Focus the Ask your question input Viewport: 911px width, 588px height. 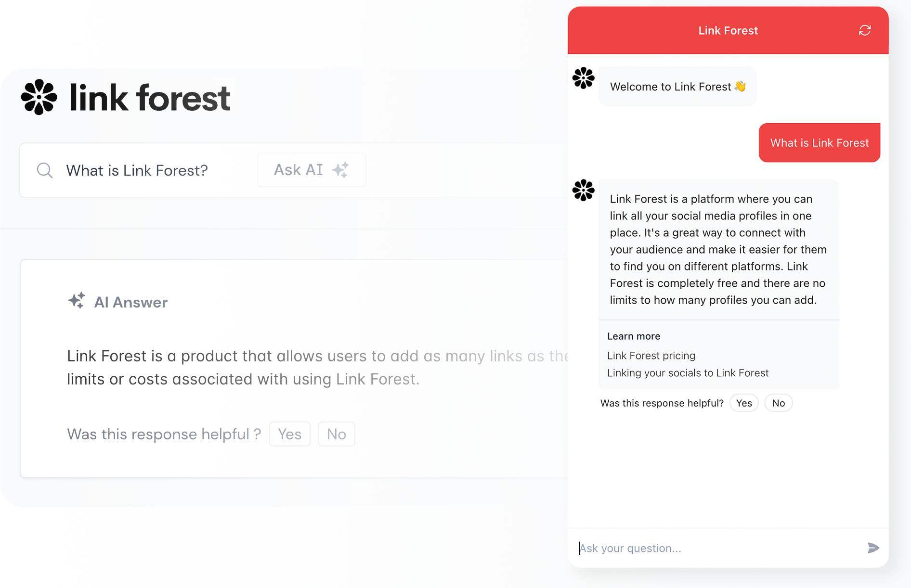[x=717, y=548]
